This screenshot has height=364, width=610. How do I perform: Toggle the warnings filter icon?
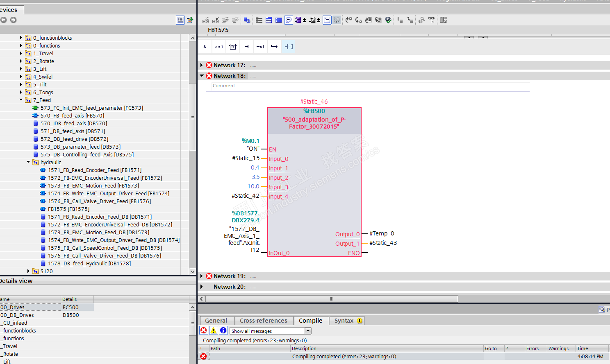[214, 330]
